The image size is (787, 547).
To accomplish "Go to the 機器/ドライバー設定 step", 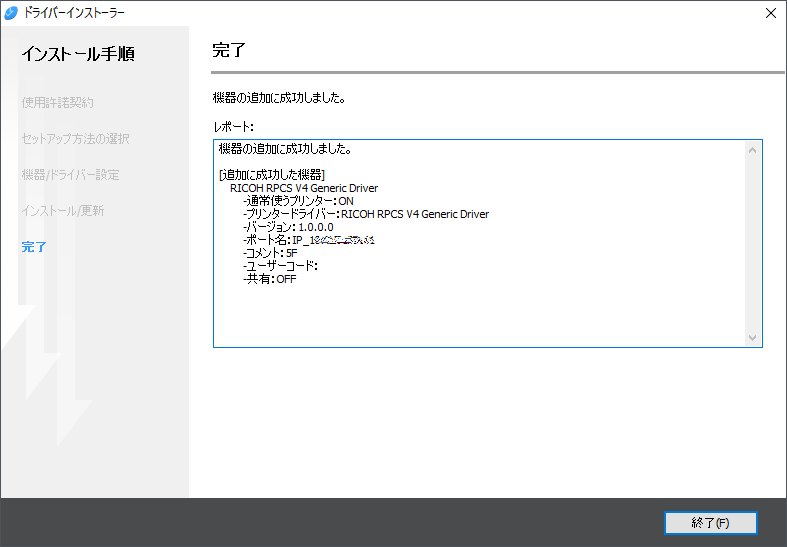I will tap(70, 175).
